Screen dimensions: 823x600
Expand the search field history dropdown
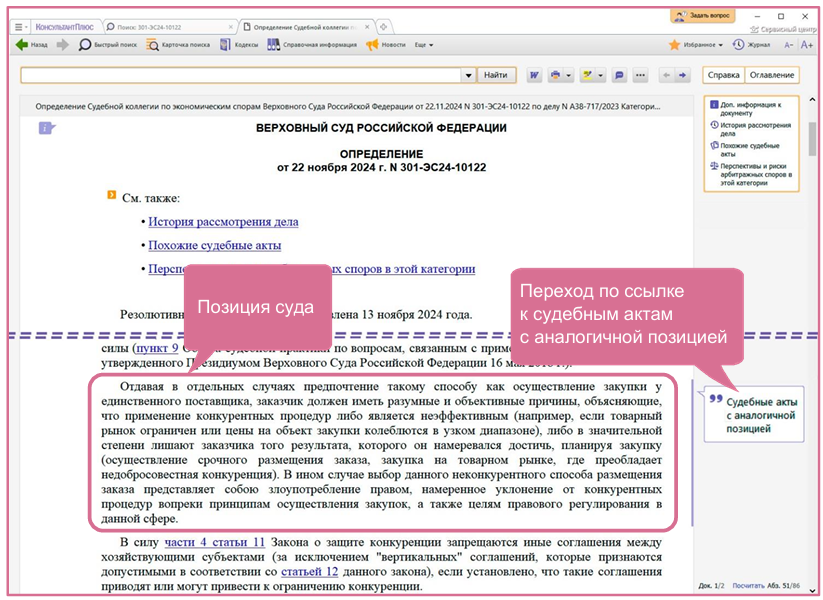(x=469, y=75)
